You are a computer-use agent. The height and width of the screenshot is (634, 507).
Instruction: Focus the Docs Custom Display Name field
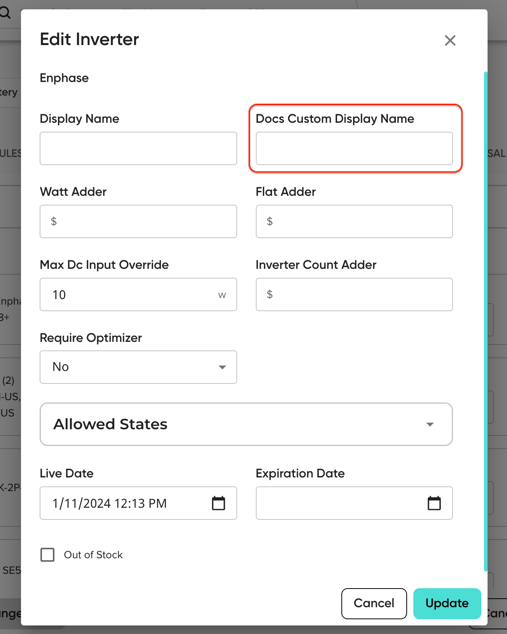pos(354,148)
